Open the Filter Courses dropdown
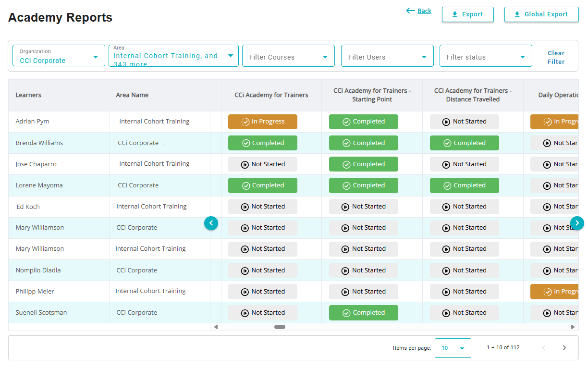Viewport: 588px width, 368px height. pyautogui.click(x=288, y=56)
